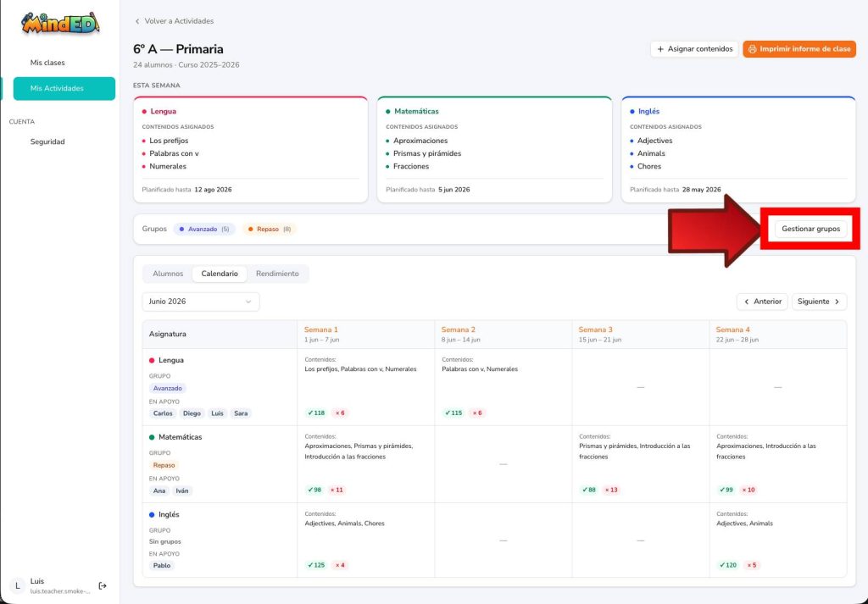
Task: Toggle the Repaso group chip
Action: click(270, 229)
